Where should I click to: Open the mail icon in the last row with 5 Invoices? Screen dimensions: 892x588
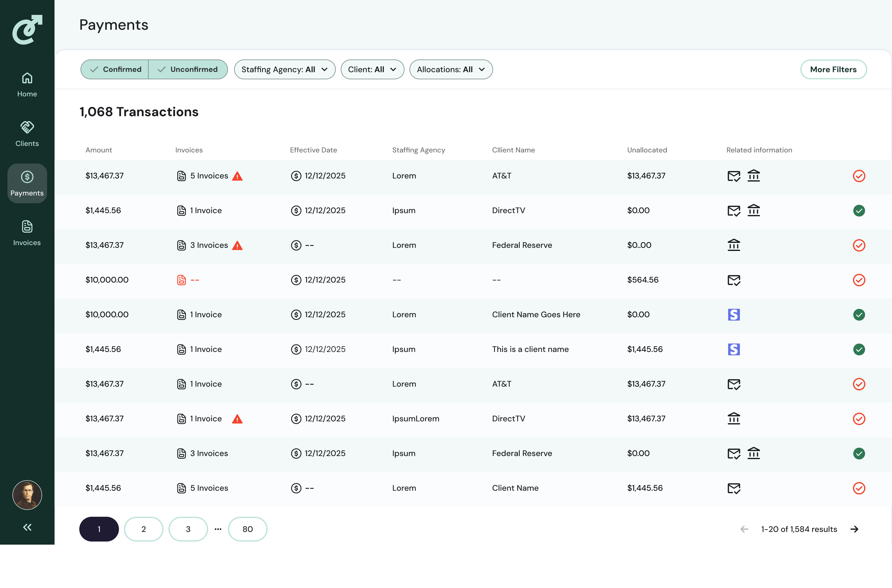click(733, 488)
